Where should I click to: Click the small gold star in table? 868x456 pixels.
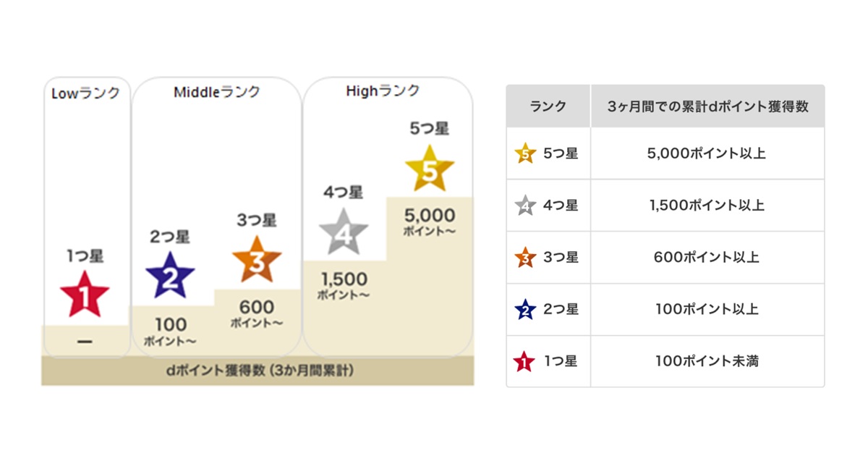(524, 153)
